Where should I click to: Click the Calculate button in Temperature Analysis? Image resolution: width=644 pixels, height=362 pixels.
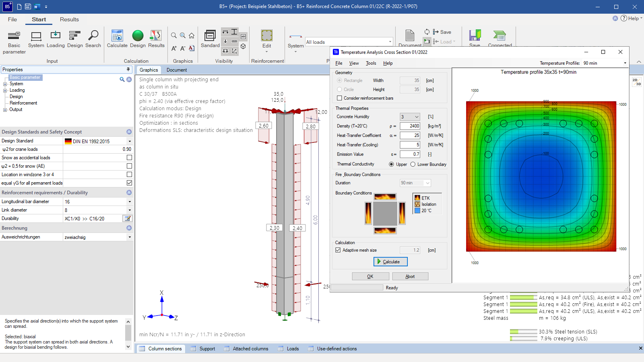[x=390, y=261]
